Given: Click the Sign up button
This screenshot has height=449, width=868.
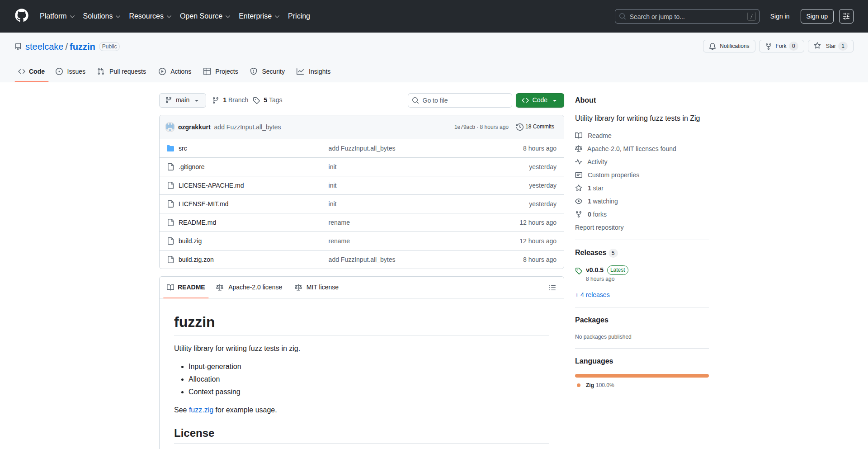Looking at the screenshot, I should click(x=816, y=16).
